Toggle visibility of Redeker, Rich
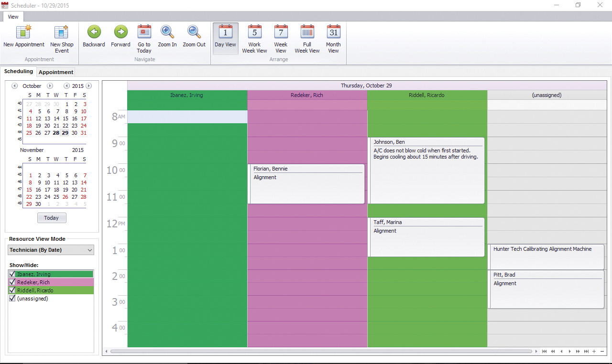The width and height of the screenshot is (612, 364). click(12, 282)
